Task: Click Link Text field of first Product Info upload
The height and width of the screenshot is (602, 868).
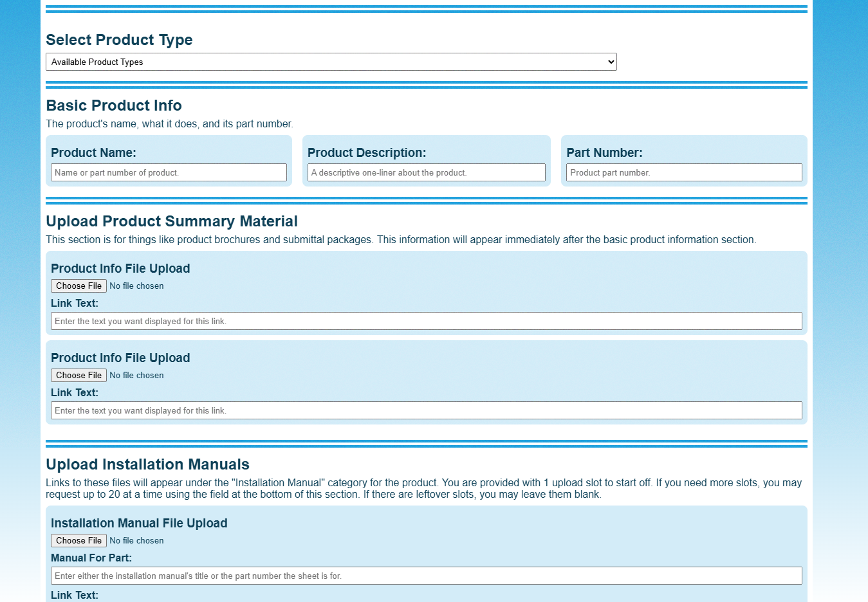Action: (x=426, y=321)
